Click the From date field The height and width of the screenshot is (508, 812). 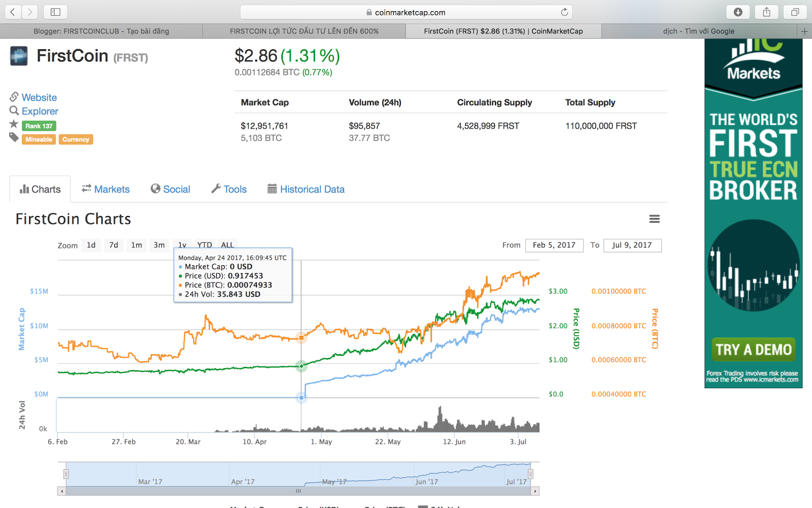tap(554, 245)
